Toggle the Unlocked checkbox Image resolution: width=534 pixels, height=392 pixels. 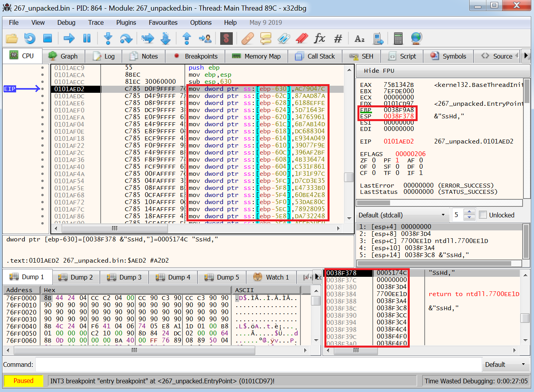tap(483, 215)
